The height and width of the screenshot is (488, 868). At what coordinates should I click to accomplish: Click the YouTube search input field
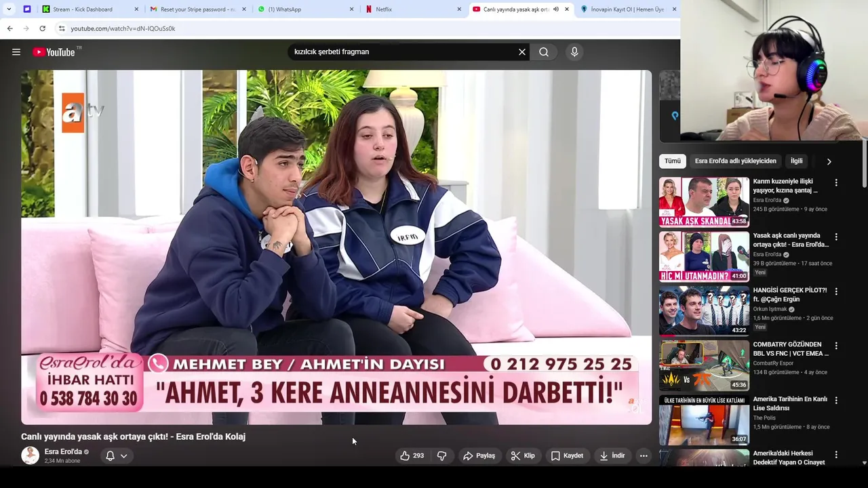(x=403, y=52)
